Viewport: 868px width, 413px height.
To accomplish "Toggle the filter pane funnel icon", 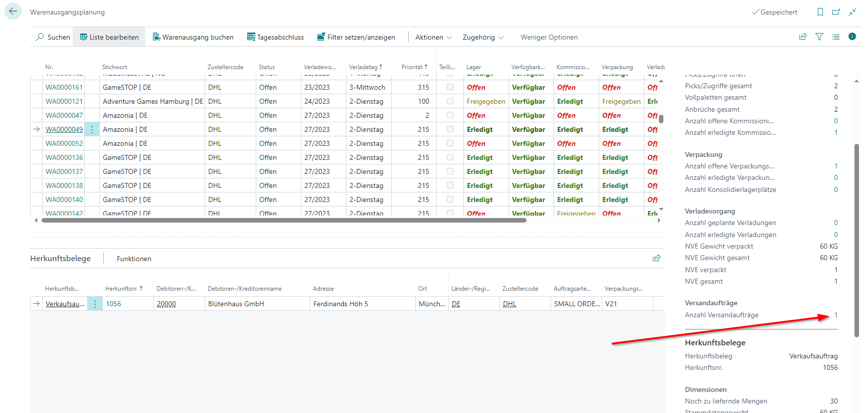I will (819, 37).
